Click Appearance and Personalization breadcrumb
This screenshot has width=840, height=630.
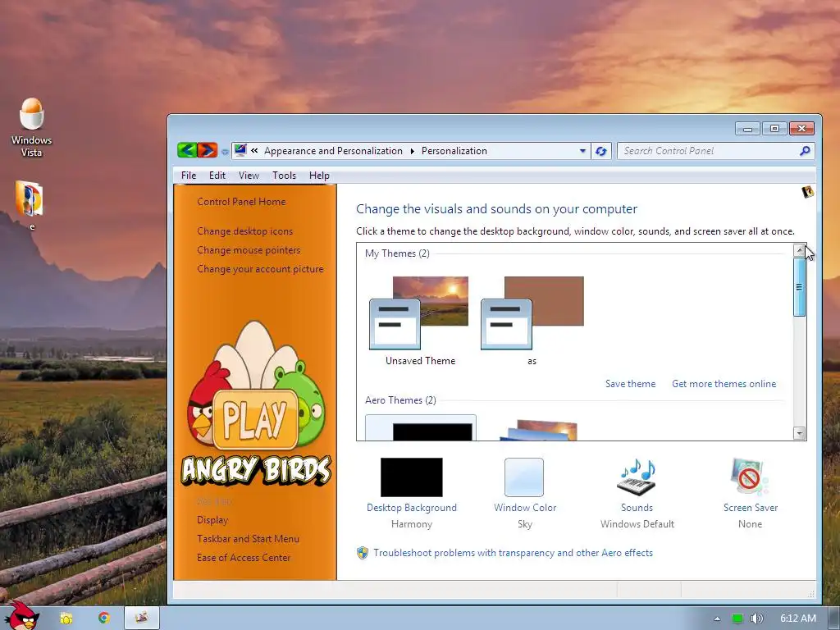(x=333, y=151)
